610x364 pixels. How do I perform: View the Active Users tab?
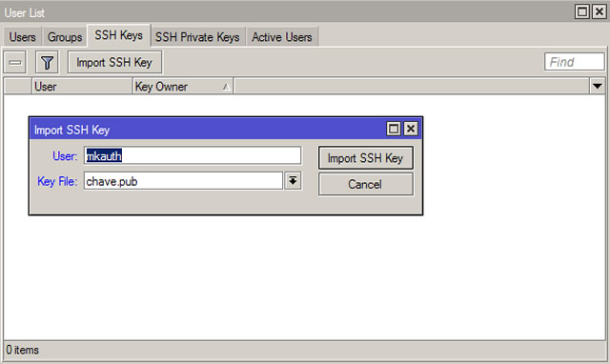tap(282, 37)
